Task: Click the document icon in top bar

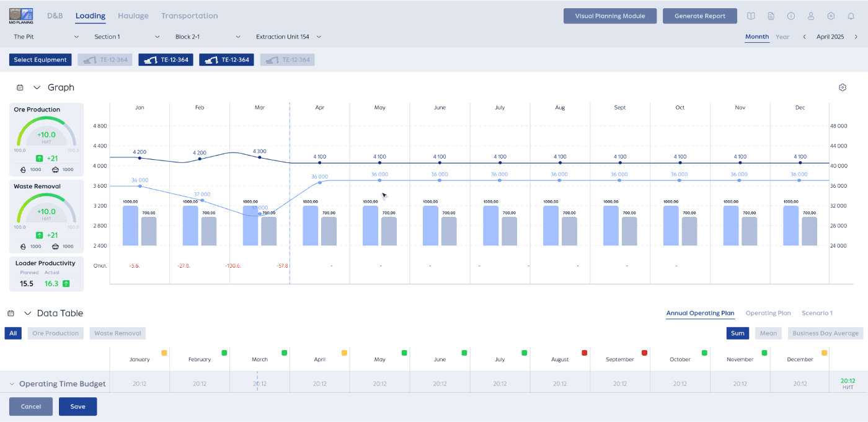Action: click(x=771, y=16)
